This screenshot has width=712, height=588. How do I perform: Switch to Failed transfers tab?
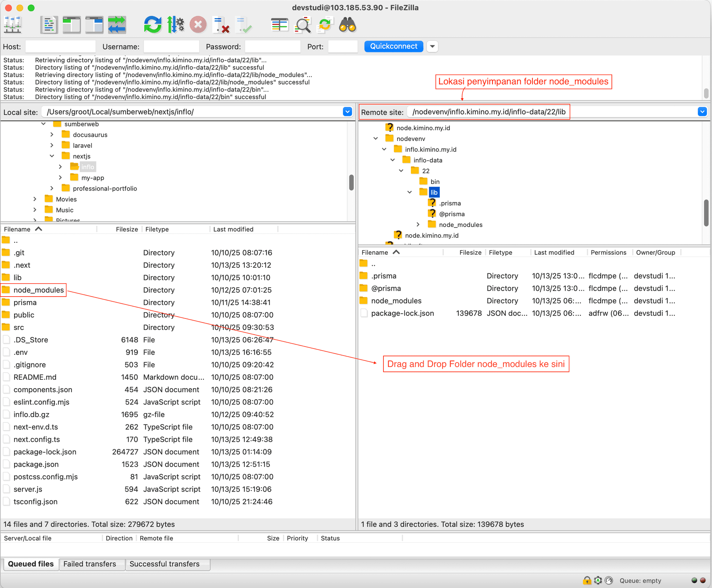[x=90, y=564]
